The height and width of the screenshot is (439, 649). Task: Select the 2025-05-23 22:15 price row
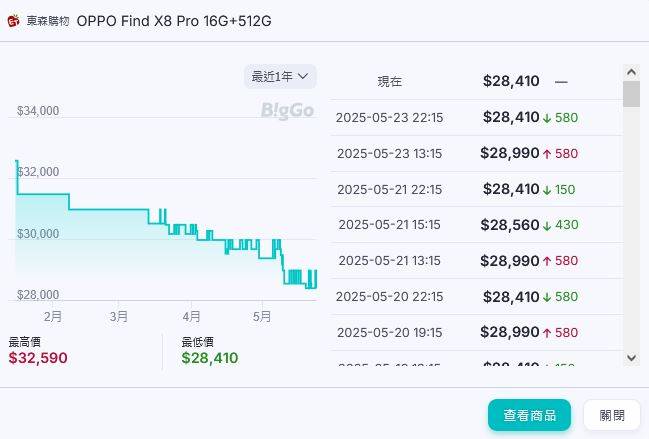point(477,118)
